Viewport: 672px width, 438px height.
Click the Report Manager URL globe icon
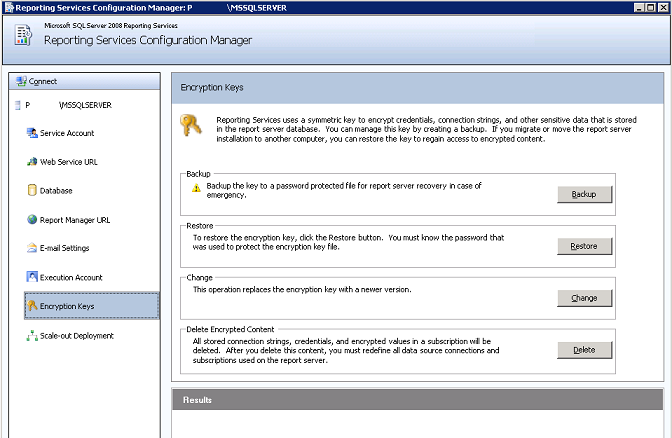click(32, 219)
